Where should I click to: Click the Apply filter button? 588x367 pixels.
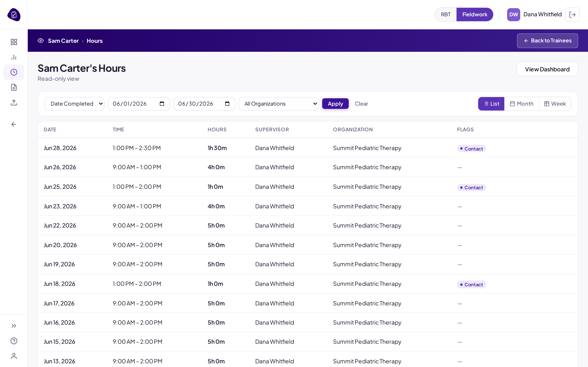[335, 104]
